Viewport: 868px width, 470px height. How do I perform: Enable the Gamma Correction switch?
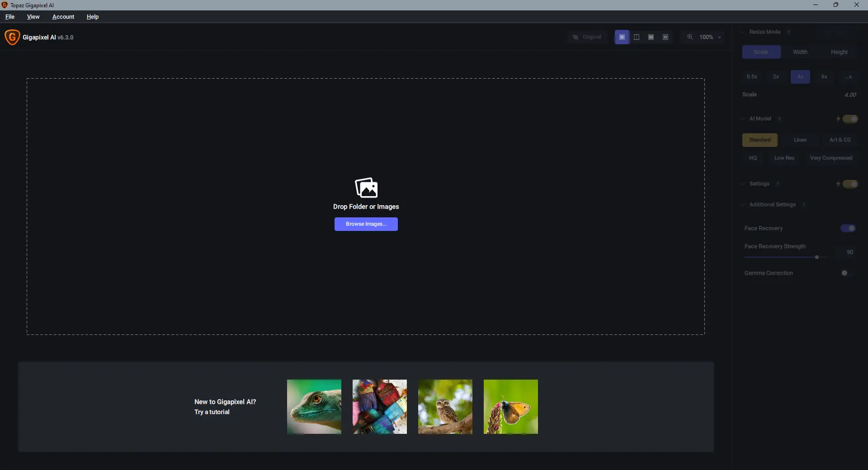(848, 273)
